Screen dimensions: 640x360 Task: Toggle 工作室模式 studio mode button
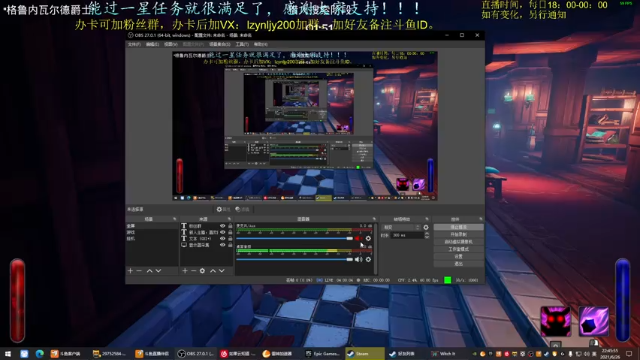point(458,249)
